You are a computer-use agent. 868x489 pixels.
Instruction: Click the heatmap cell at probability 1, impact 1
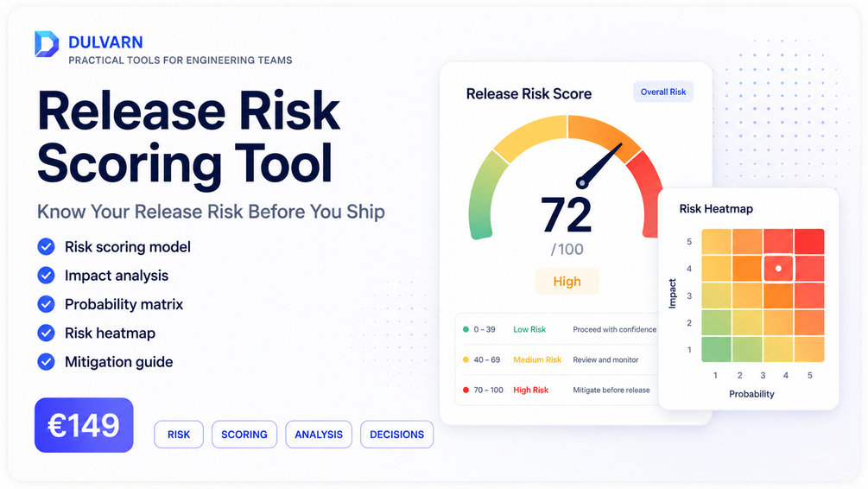click(716, 349)
